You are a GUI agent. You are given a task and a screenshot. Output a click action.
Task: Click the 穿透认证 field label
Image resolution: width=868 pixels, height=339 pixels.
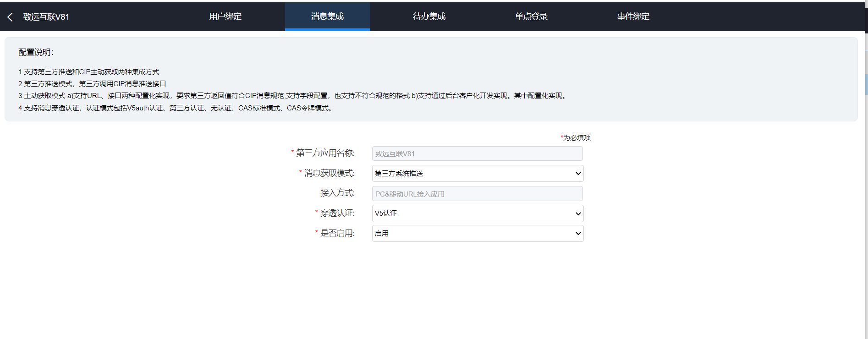click(337, 213)
